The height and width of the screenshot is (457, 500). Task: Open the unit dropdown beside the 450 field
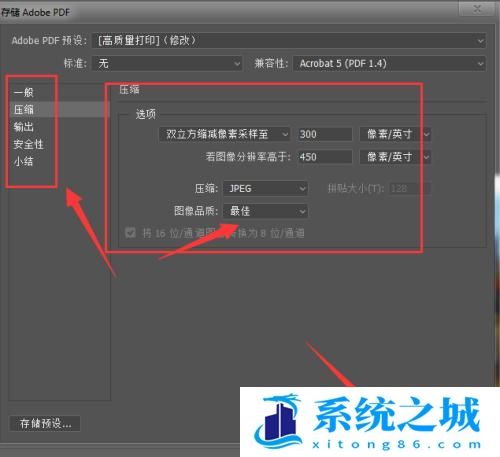pyautogui.click(x=395, y=157)
